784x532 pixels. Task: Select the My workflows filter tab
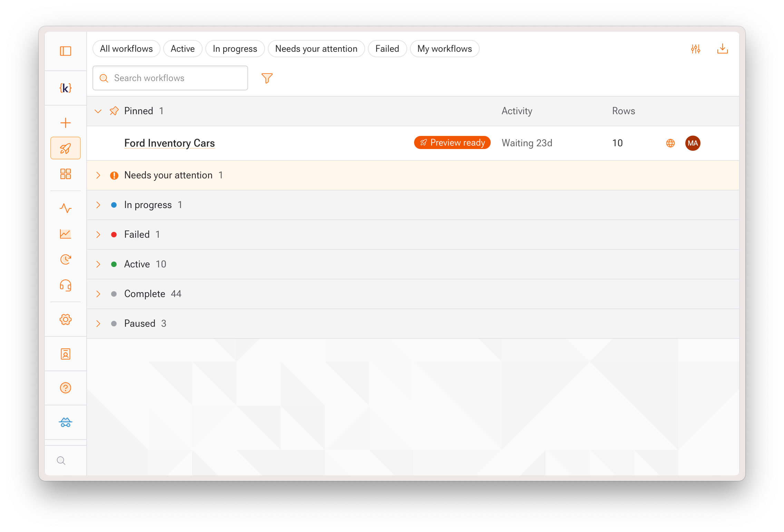click(444, 49)
